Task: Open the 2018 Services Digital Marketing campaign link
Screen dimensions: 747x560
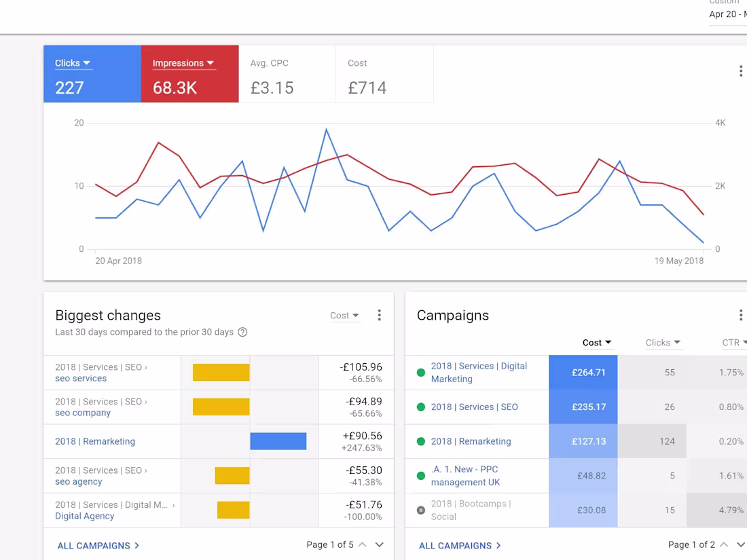Action: [x=479, y=372]
